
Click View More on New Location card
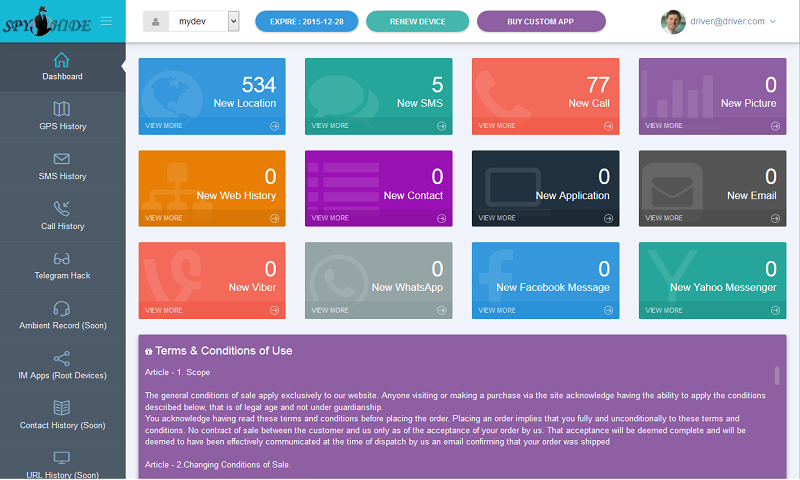point(164,126)
